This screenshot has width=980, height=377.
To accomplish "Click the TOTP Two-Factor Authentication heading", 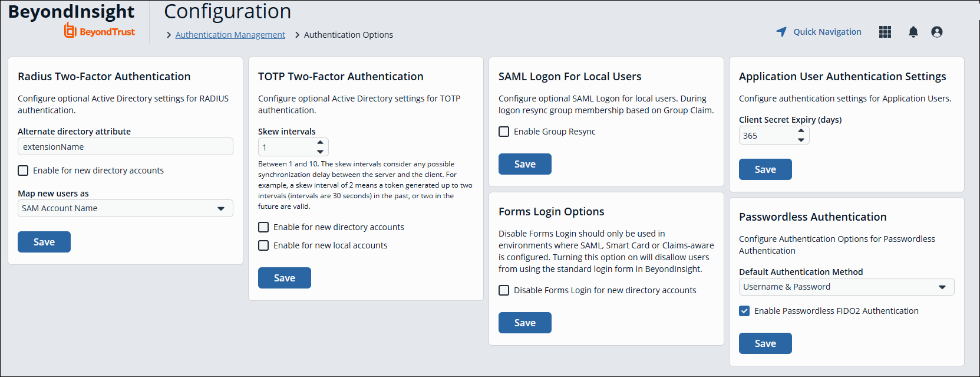I will click(x=341, y=76).
